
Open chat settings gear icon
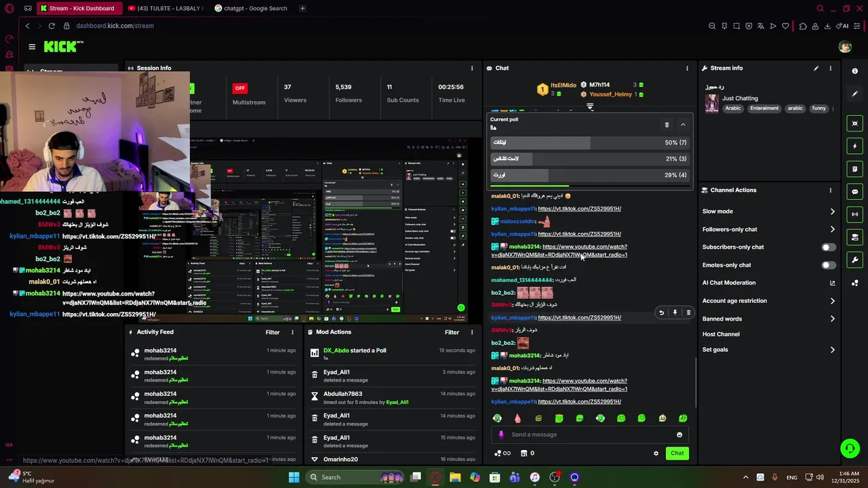656,453
